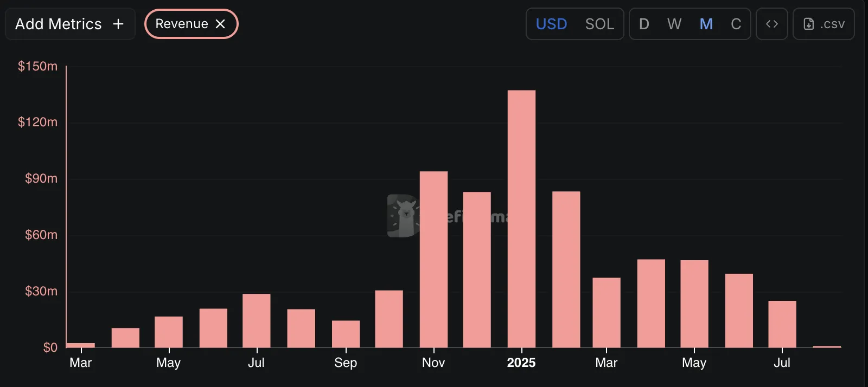
Task: Click the November 2024 revenue bar
Action: [x=433, y=259]
